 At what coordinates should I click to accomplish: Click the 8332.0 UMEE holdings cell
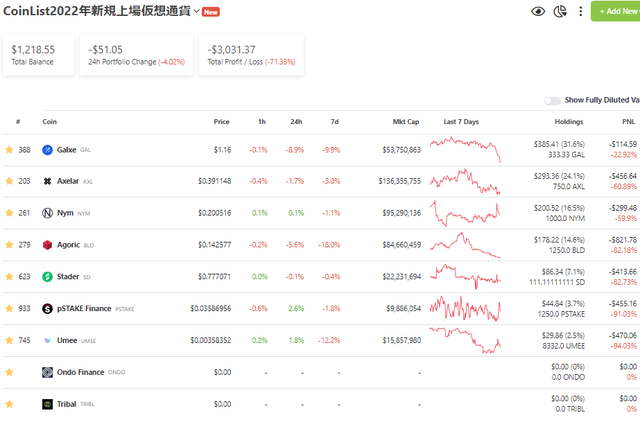(x=563, y=346)
